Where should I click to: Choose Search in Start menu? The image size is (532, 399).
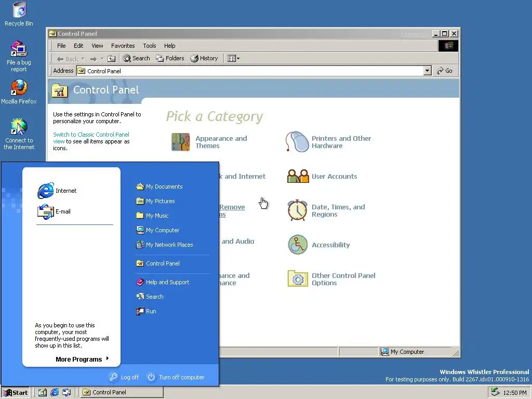(x=150, y=297)
